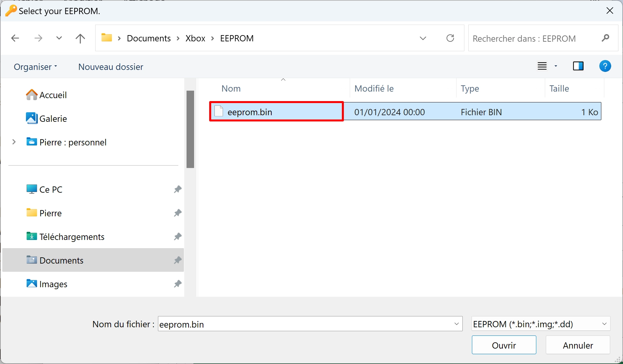Change the view layout icon
The height and width of the screenshot is (364, 623).
542,66
